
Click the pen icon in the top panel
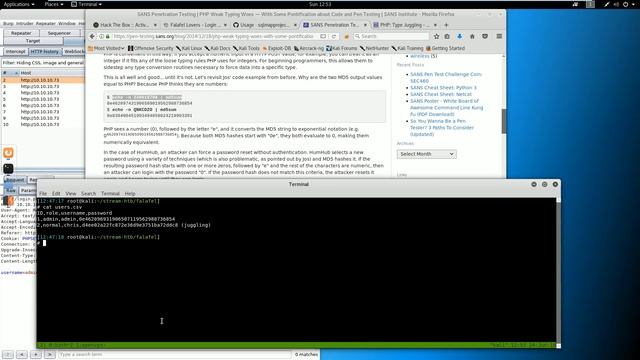pos(607,4)
